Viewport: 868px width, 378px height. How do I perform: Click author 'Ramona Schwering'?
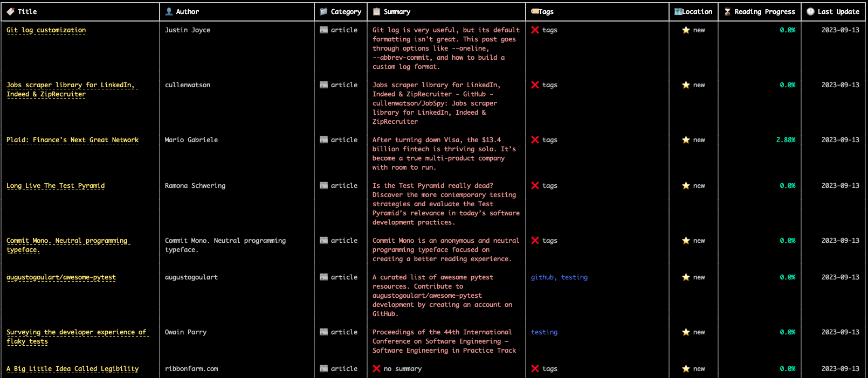tap(195, 186)
